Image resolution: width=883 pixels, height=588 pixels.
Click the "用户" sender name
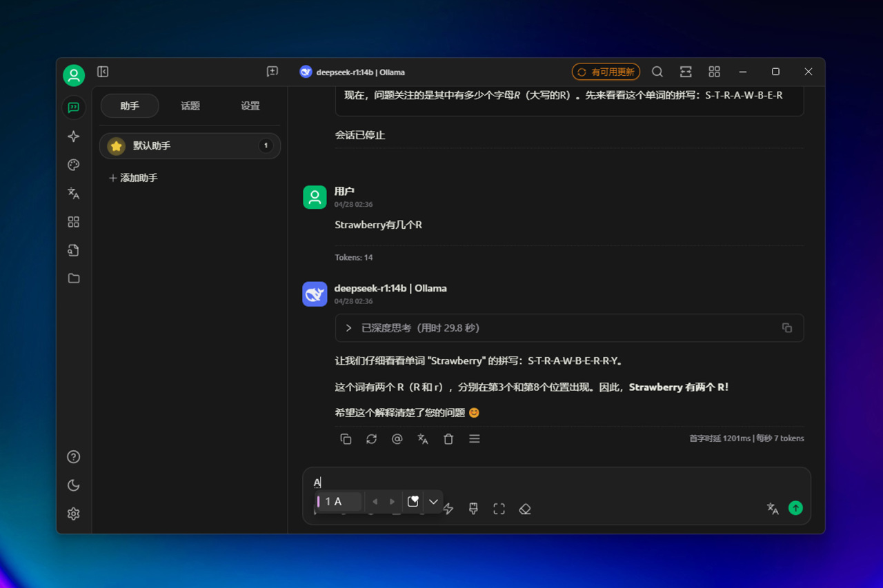click(x=344, y=191)
